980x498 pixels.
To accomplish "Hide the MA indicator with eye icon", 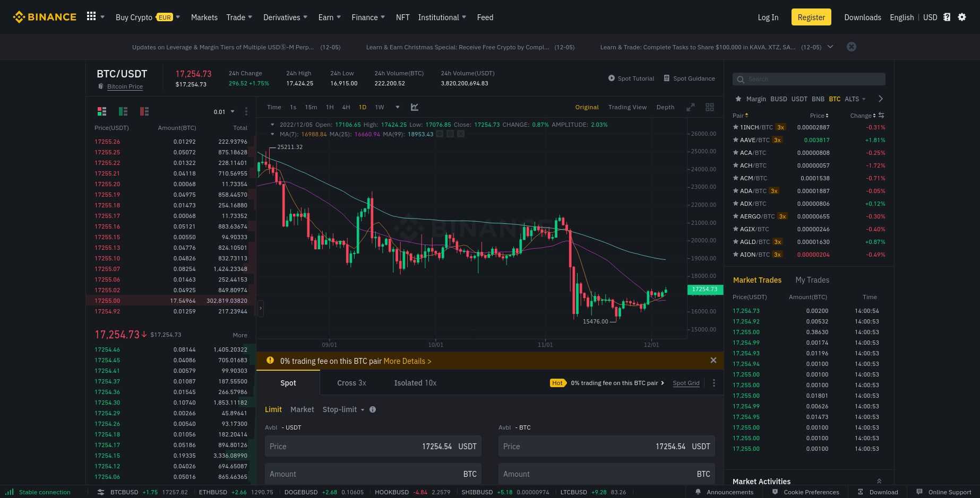I will 440,134.
